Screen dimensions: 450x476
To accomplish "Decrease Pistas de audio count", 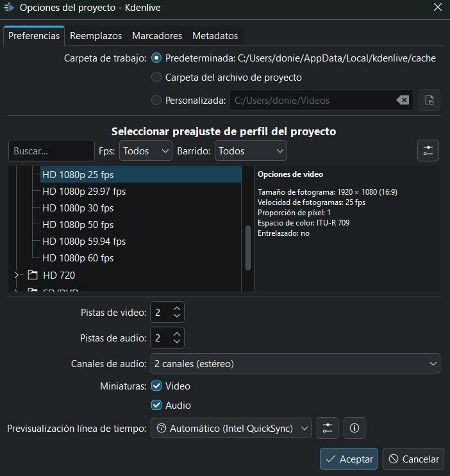I will pos(177,341).
